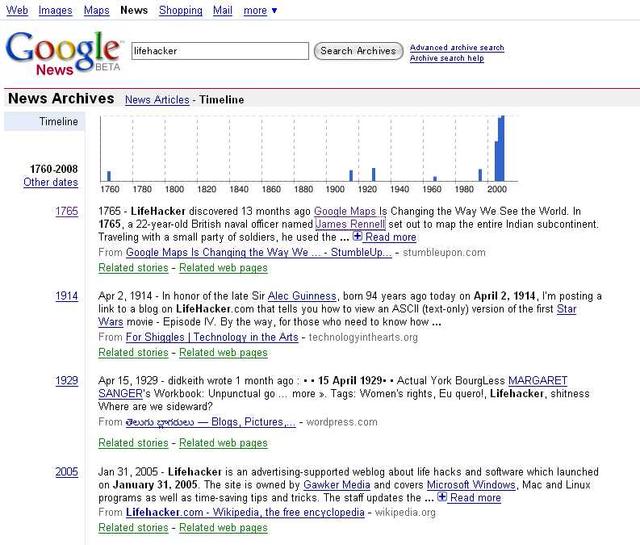Click the Search Archives button
The height and width of the screenshot is (545, 640).
pyautogui.click(x=358, y=51)
